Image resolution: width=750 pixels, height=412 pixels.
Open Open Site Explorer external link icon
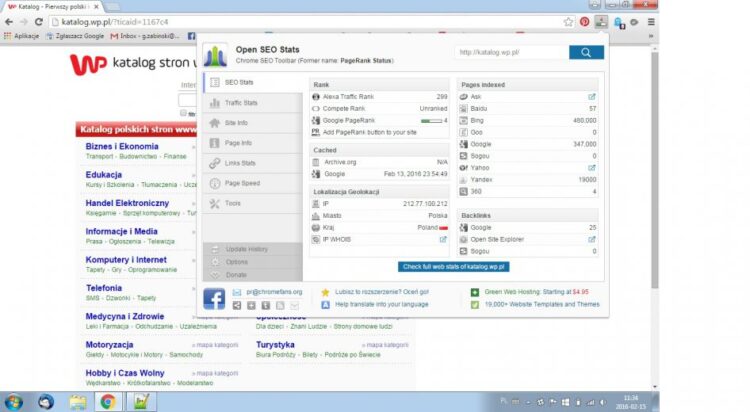[592, 239]
